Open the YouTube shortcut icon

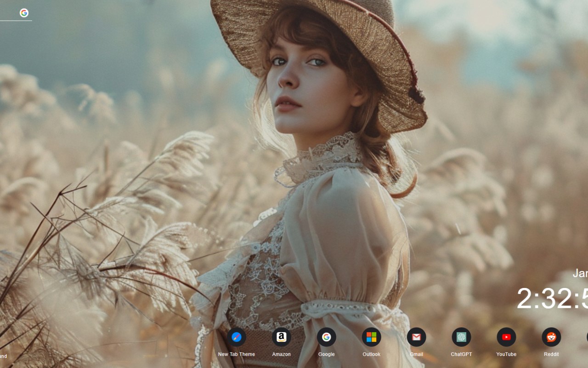pos(506,337)
